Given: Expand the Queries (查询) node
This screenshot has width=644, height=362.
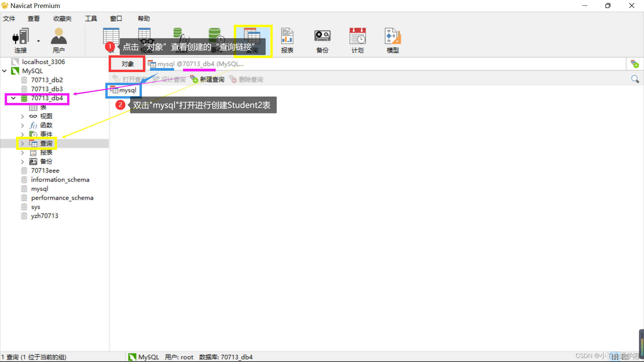Looking at the screenshot, I should 22,143.
